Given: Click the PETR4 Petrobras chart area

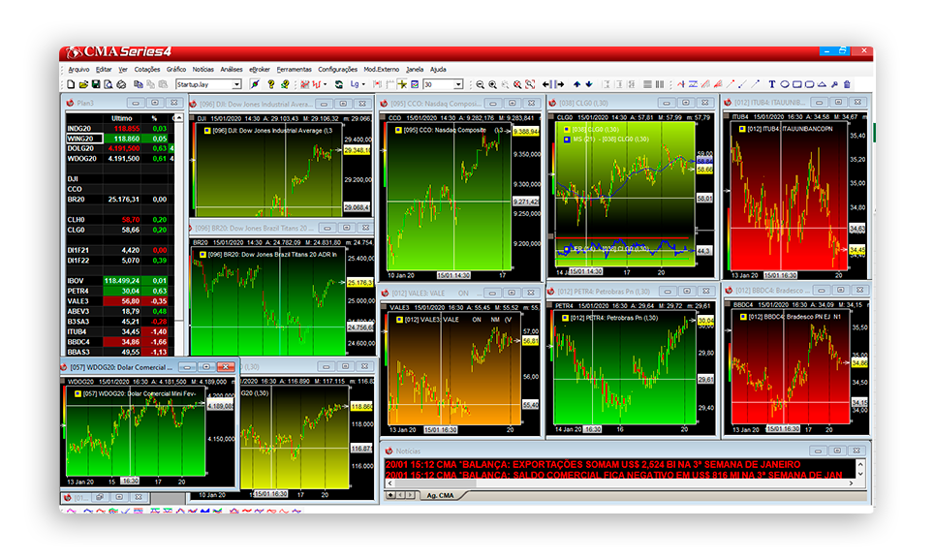Looking at the screenshot, I should [625, 369].
